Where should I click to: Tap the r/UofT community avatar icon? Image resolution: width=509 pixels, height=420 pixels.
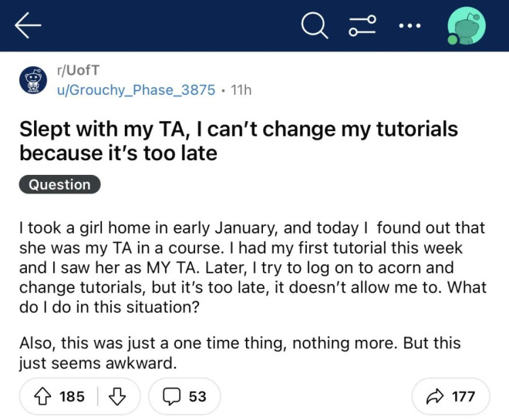tap(32, 80)
